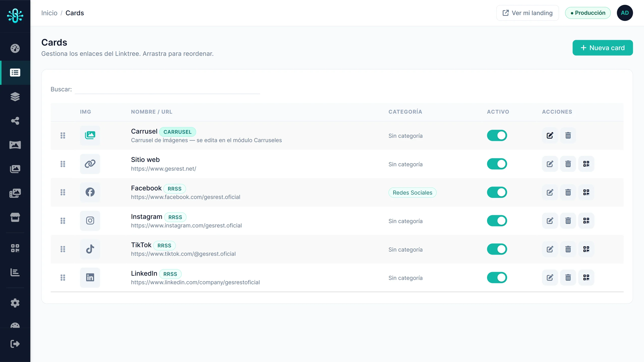Open the image gallery sidebar item
644x362 pixels.
click(15, 169)
